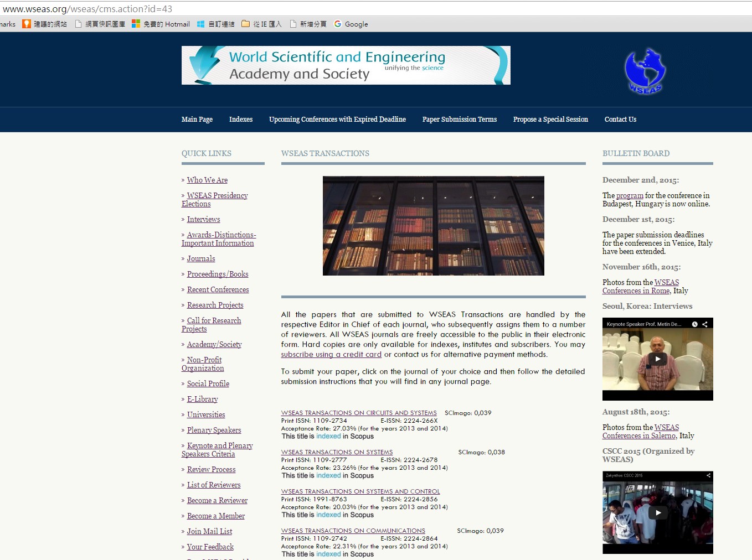Click the library bookshelf photo
Viewport: 752px width, 560px height.
[434, 226]
